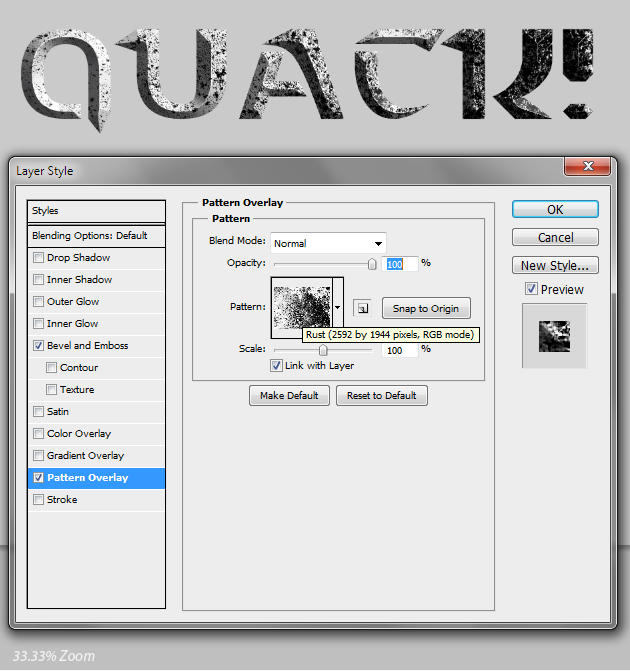Click the New Style... button

tap(555, 265)
